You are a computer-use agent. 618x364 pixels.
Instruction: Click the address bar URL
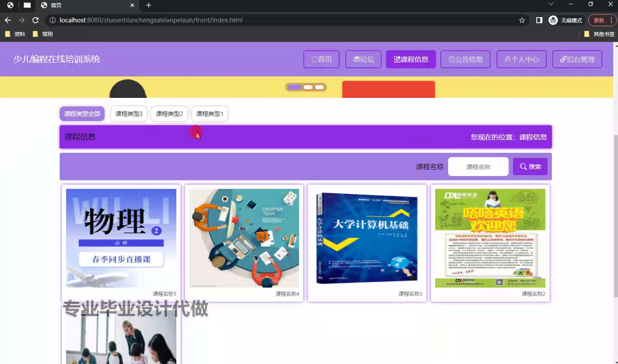(151, 20)
